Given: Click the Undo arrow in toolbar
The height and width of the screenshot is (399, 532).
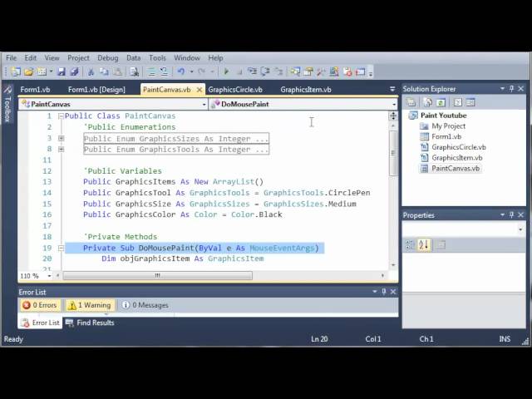Looking at the screenshot, I should point(180,72).
